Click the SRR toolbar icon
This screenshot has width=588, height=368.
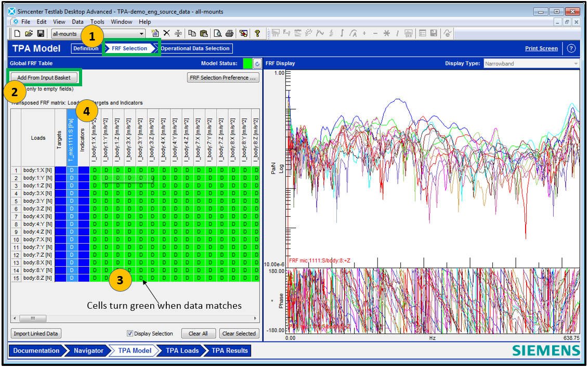409,33
